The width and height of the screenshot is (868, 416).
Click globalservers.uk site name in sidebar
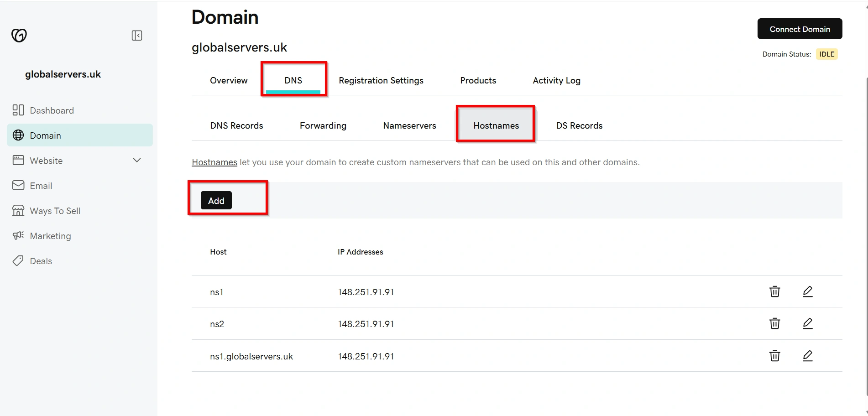63,74
